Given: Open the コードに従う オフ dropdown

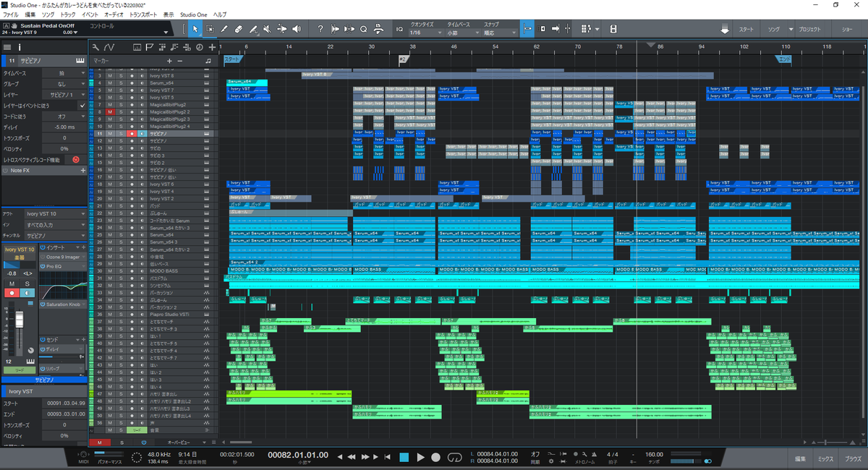Looking at the screenshot, I should (64, 116).
